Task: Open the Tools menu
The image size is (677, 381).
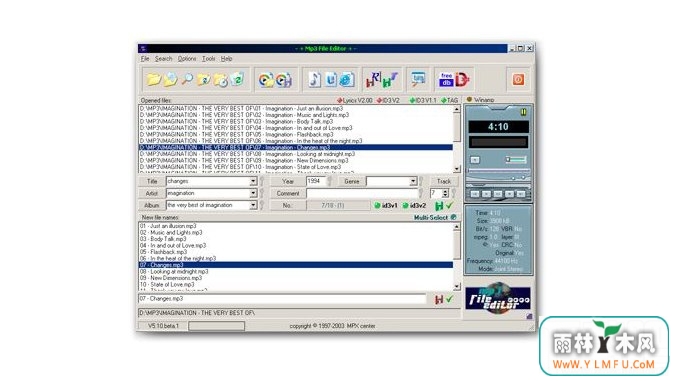Action: 209,59
